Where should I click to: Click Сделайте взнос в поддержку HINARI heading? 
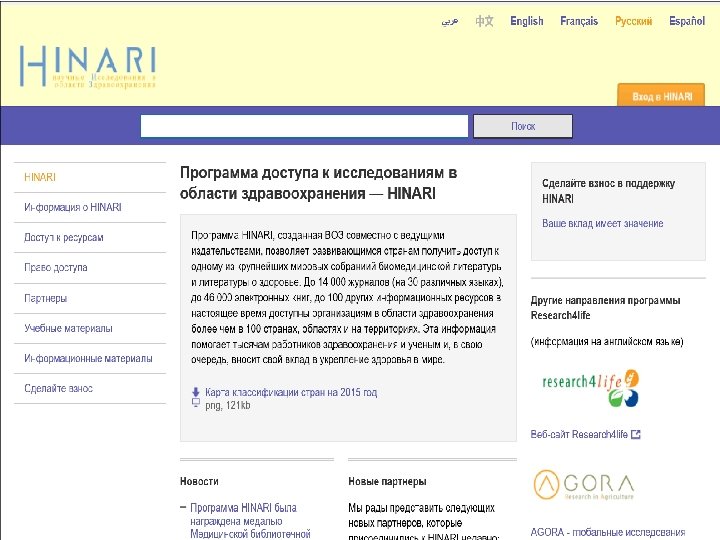click(608, 191)
